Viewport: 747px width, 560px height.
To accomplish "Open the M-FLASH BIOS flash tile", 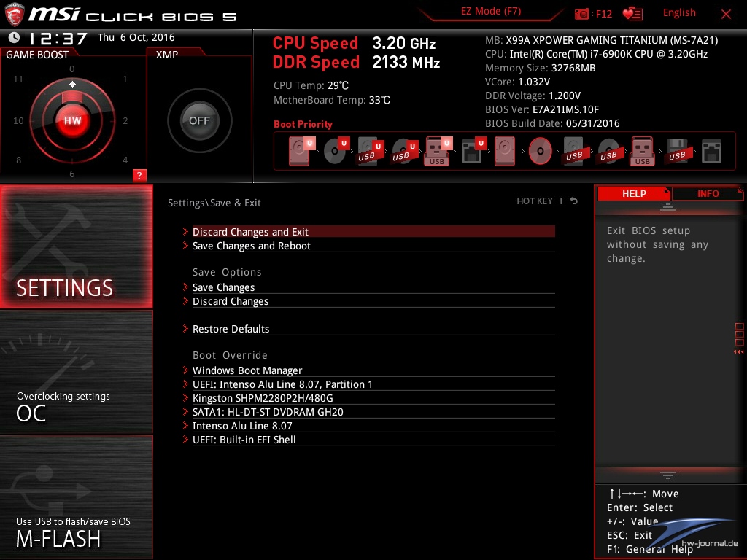I will [76, 497].
